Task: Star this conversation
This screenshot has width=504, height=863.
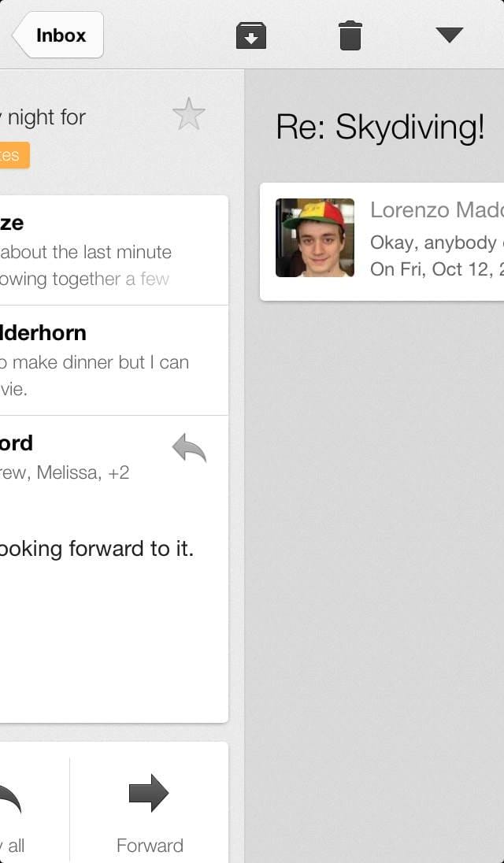Action: pyautogui.click(x=189, y=115)
